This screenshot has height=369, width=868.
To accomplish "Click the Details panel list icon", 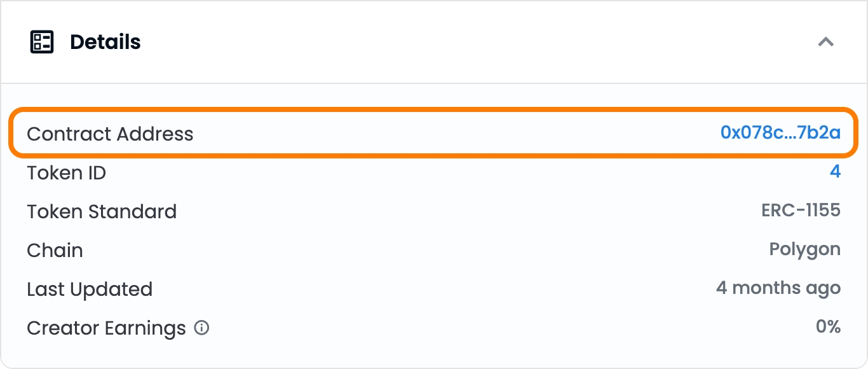I will point(42,42).
